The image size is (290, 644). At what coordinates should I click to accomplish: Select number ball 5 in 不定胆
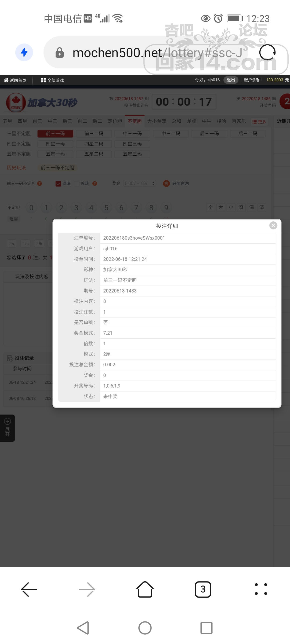[106, 208]
